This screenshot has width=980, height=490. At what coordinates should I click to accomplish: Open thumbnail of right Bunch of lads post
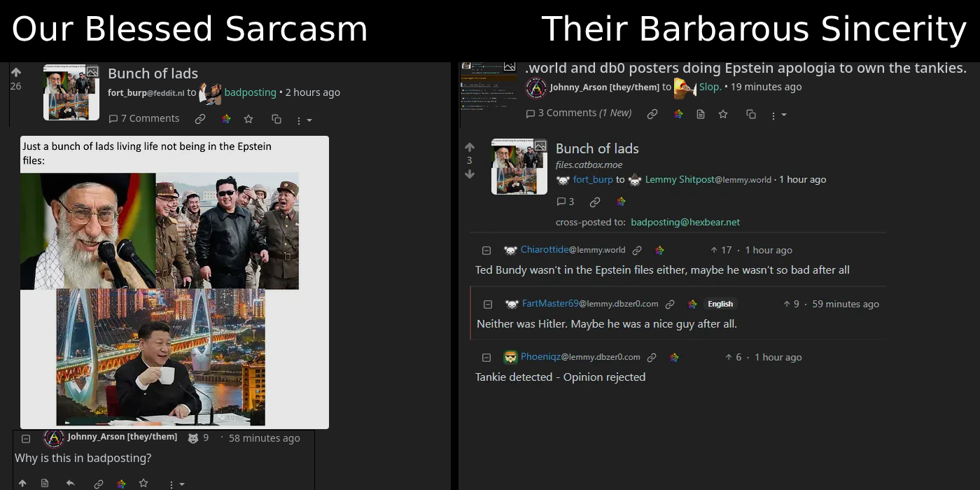click(x=519, y=167)
